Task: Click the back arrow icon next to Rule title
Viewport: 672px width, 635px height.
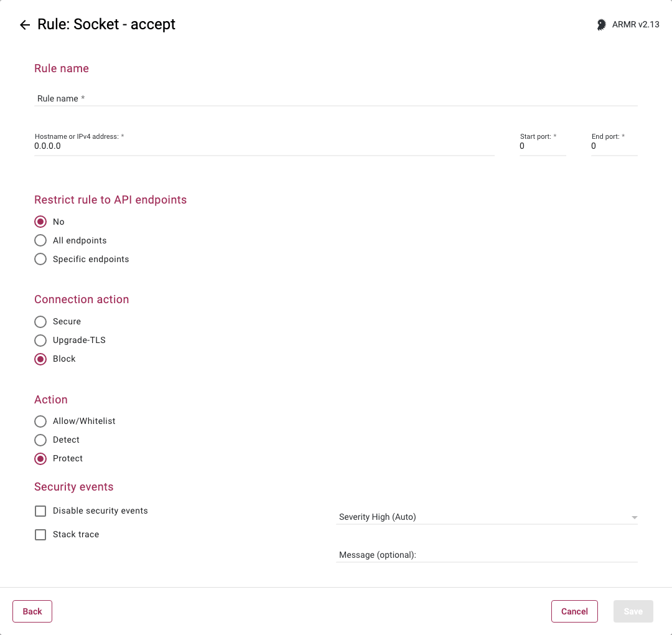Action: [25, 25]
